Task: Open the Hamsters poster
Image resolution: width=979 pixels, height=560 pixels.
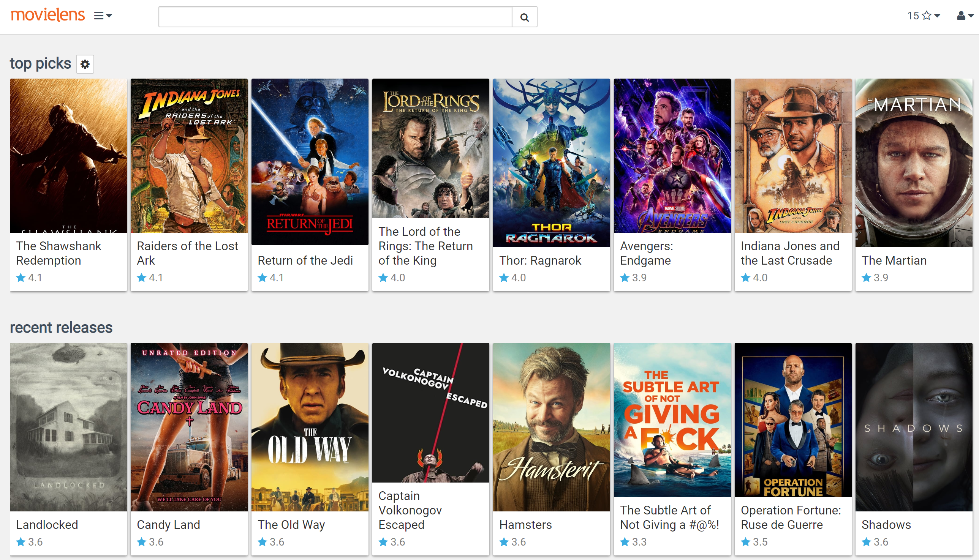Action: click(x=552, y=427)
